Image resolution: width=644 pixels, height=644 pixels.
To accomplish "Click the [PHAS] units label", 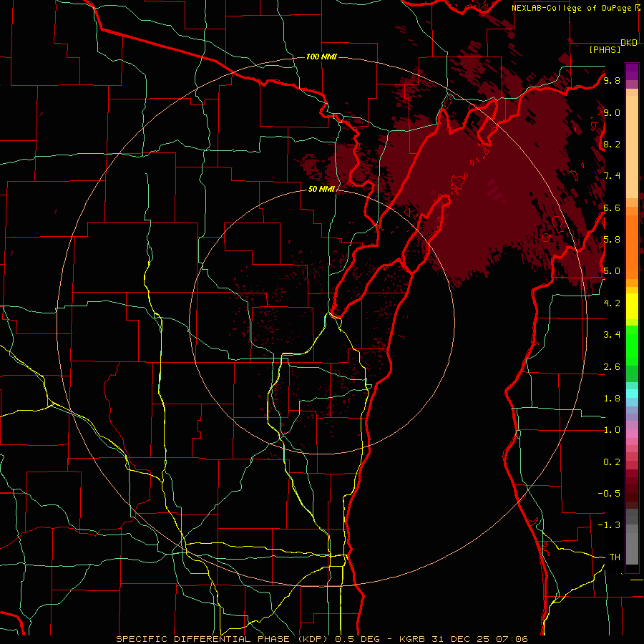I will (605, 49).
